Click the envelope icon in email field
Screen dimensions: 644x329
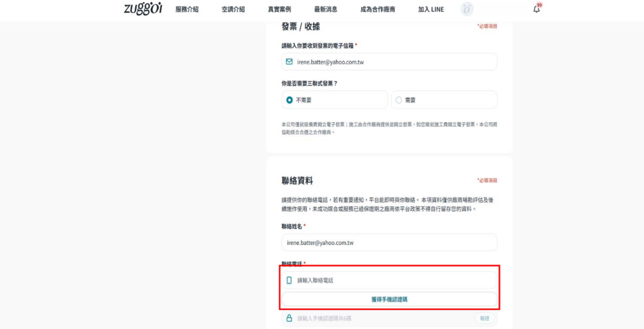289,62
